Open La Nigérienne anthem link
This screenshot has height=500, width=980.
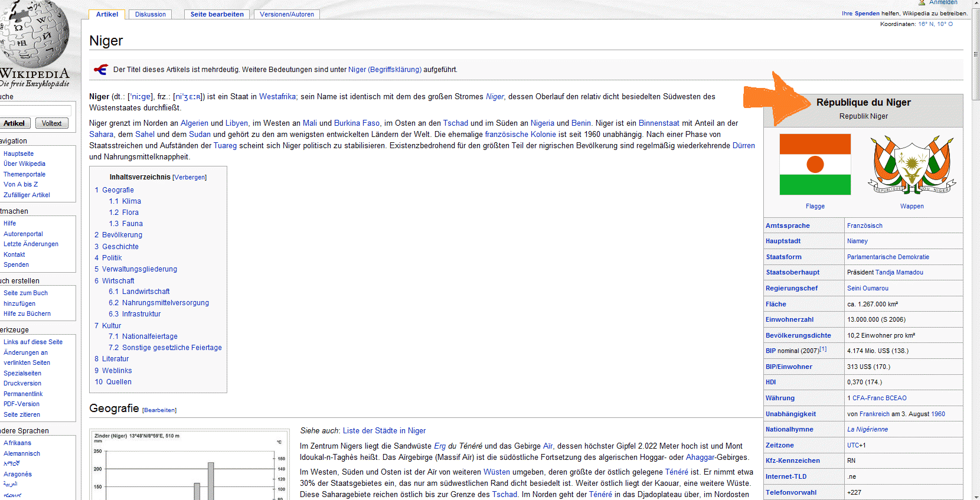(867, 429)
